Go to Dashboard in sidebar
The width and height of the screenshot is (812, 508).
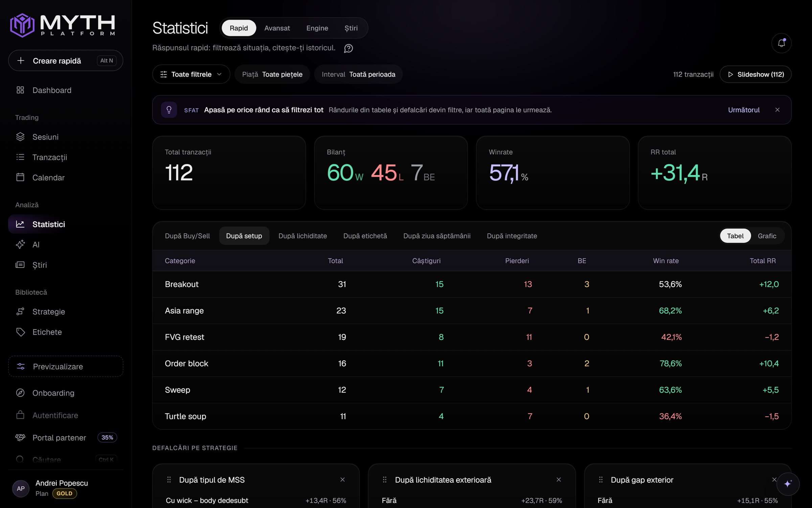pyautogui.click(x=66, y=90)
